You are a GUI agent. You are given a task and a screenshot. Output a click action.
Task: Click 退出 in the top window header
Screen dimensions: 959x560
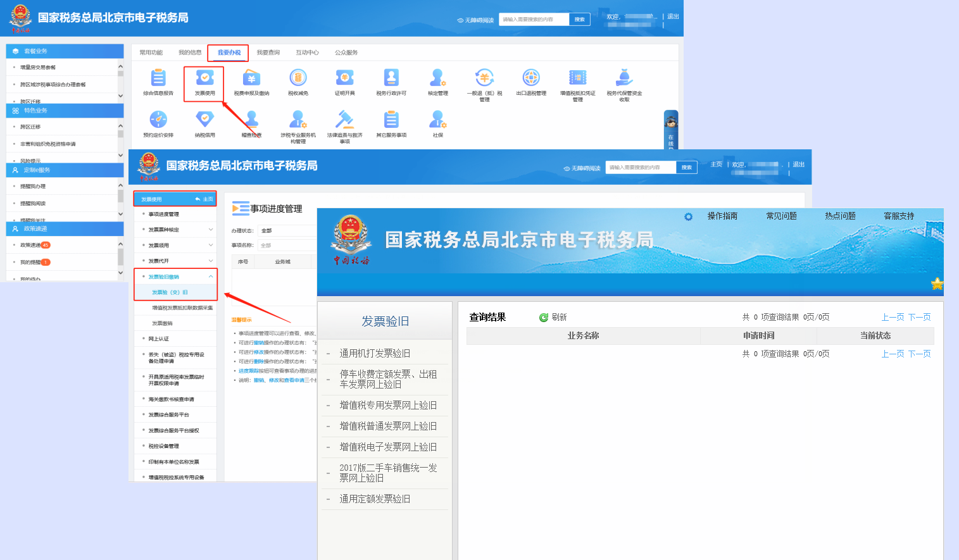(x=673, y=16)
